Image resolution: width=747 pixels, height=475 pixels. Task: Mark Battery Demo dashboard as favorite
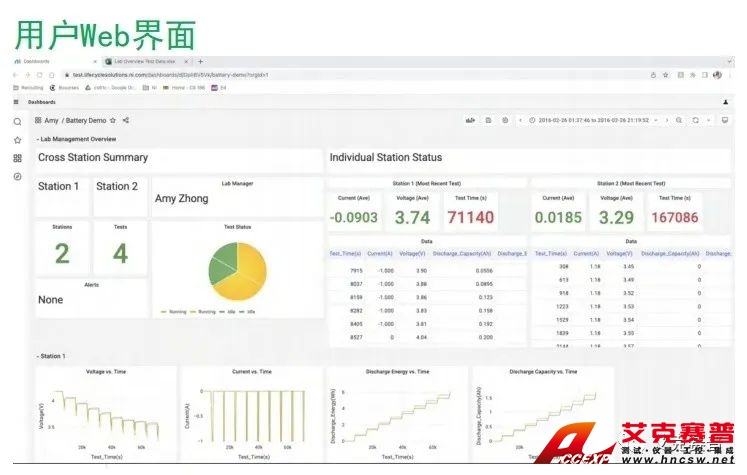point(112,120)
